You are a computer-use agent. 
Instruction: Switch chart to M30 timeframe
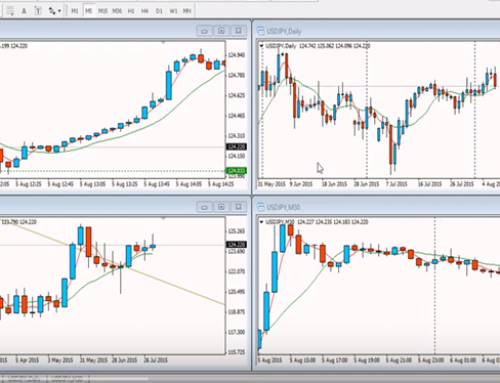[117, 11]
